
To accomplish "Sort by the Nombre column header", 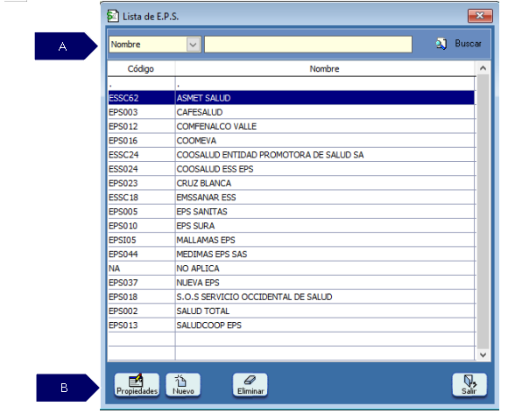I will coord(324,69).
